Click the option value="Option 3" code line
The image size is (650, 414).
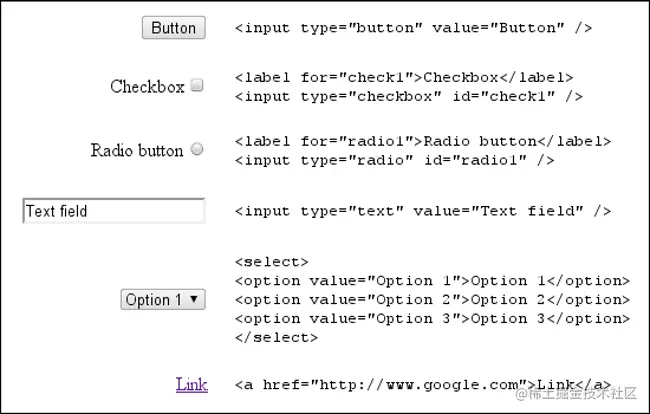(432, 318)
